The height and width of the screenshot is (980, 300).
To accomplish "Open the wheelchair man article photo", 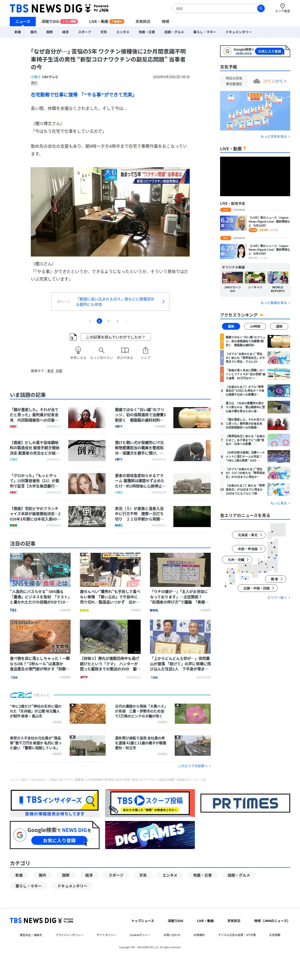I will click(110, 212).
